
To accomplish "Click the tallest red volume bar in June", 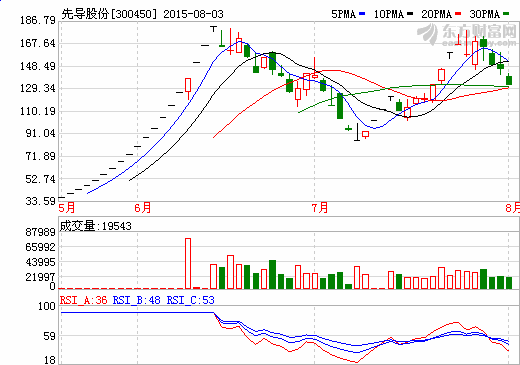I will pos(188,263).
